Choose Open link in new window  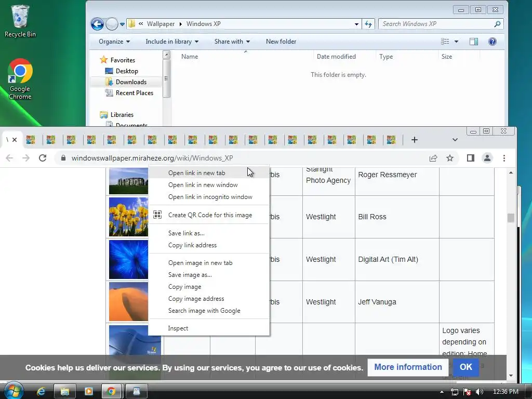(209, 185)
